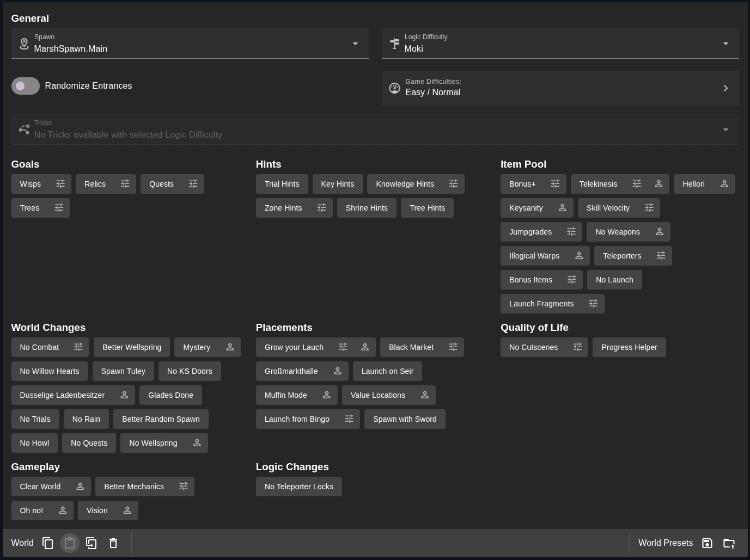This screenshot has height=560, width=750.
Task: Open sliders icon on Launch Fragments chip
Action: [594, 304]
